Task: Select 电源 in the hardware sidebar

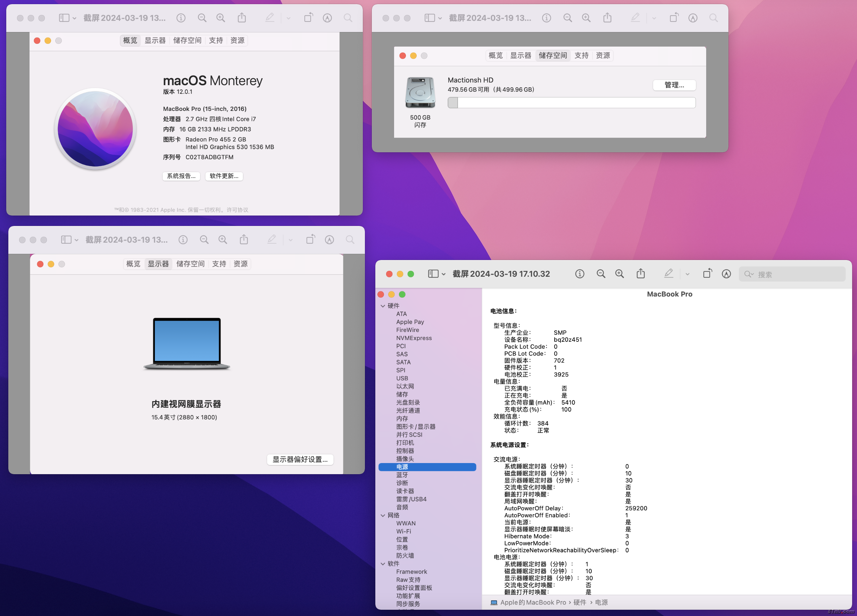Action: (427, 467)
